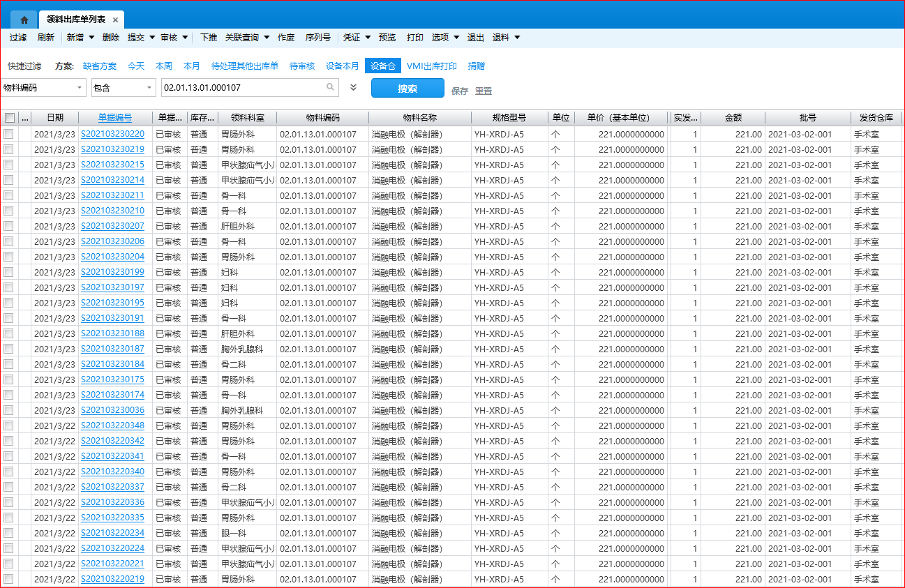The height and width of the screenshot is (588, 905).
Task: Click the 重置 reset link
Action: point(484,91)
